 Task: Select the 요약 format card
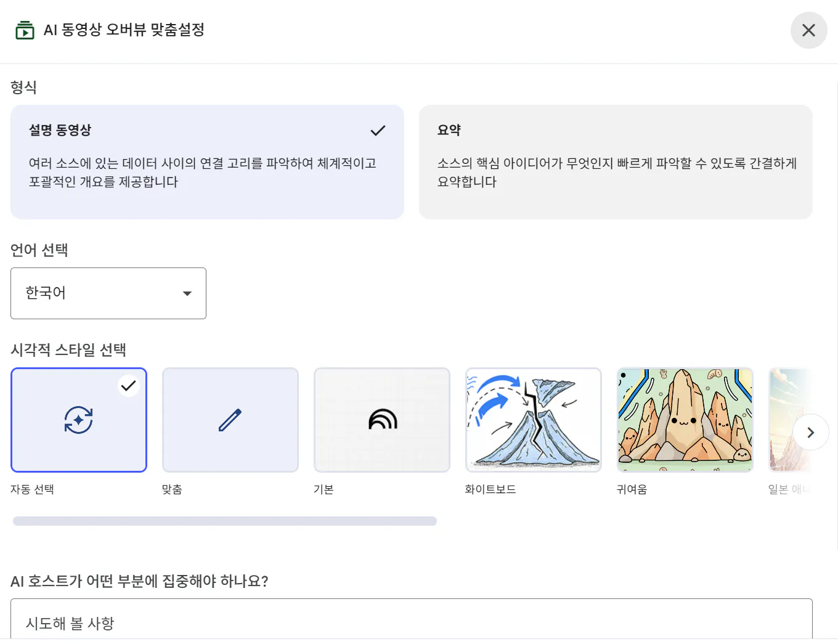pos(615,162)
